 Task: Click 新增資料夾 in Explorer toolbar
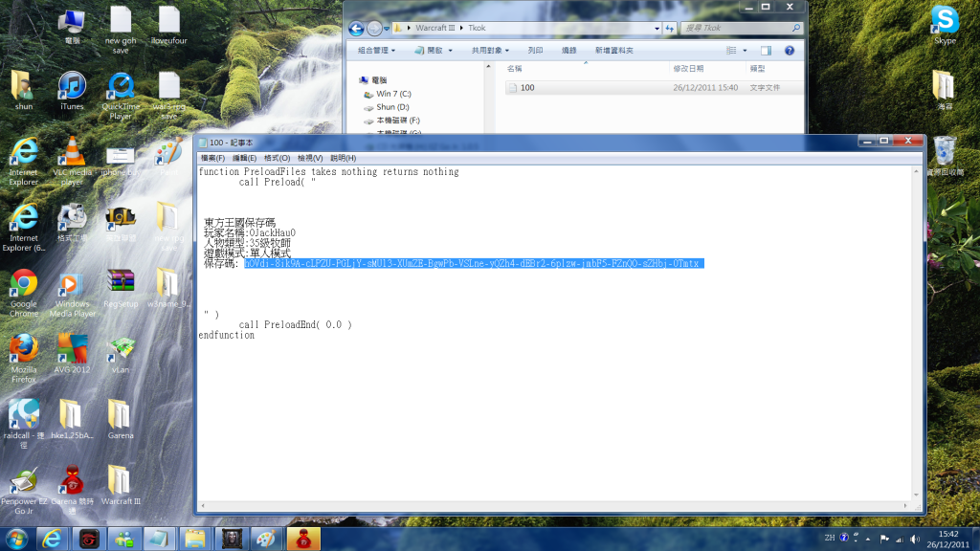pyautogui.click(x=613, y=51)
